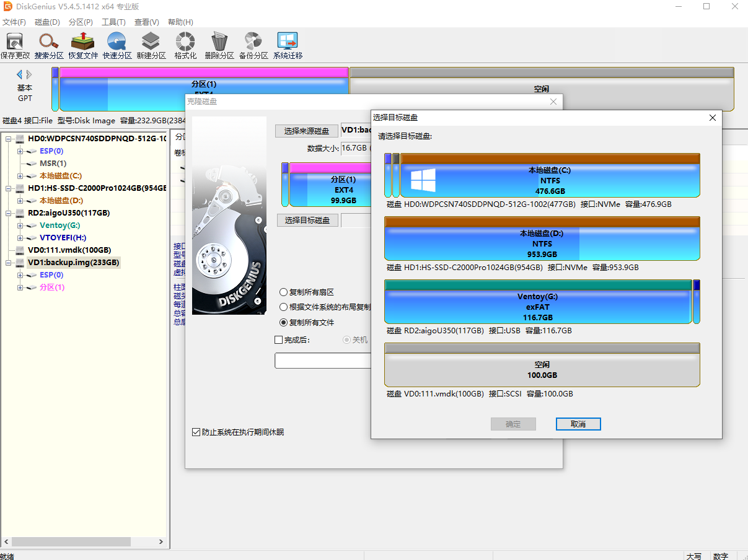748x560 pixels.
Task: Expand 分区(1) under VD1 in tree
Action: [20, 287]
